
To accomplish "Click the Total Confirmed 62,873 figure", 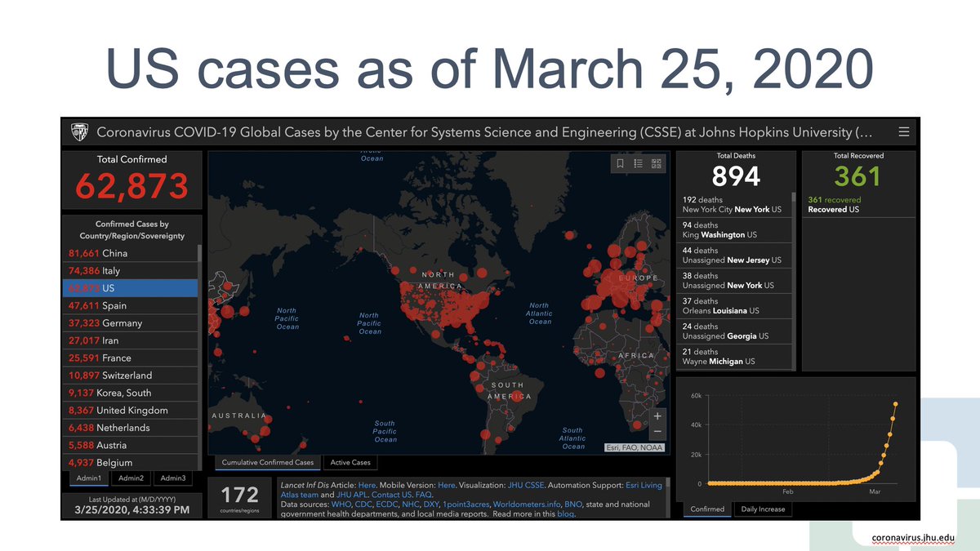I will click(131, 186).
